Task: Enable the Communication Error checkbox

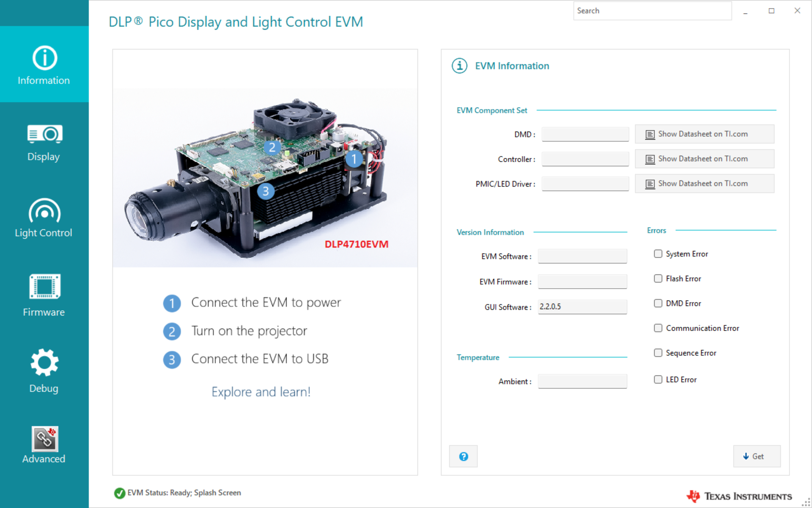Action: coord(658,328)
